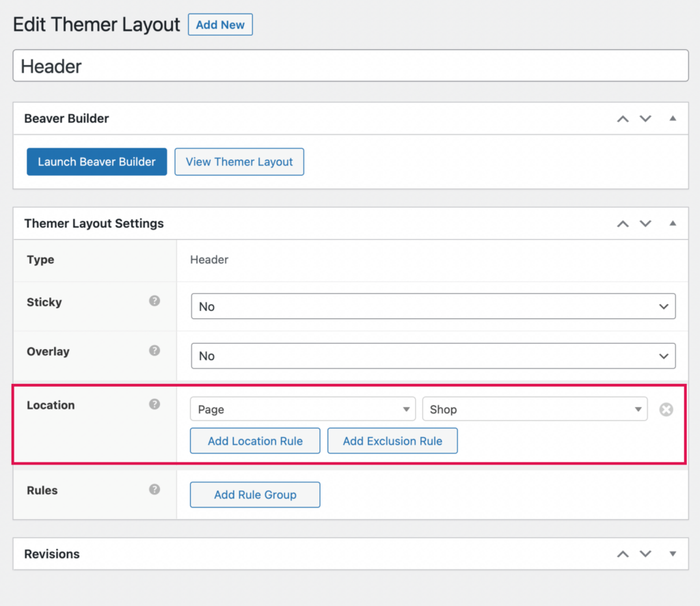Click Add Exclusion Rule button
Screen dimensions: 700x606
(392, 441)
